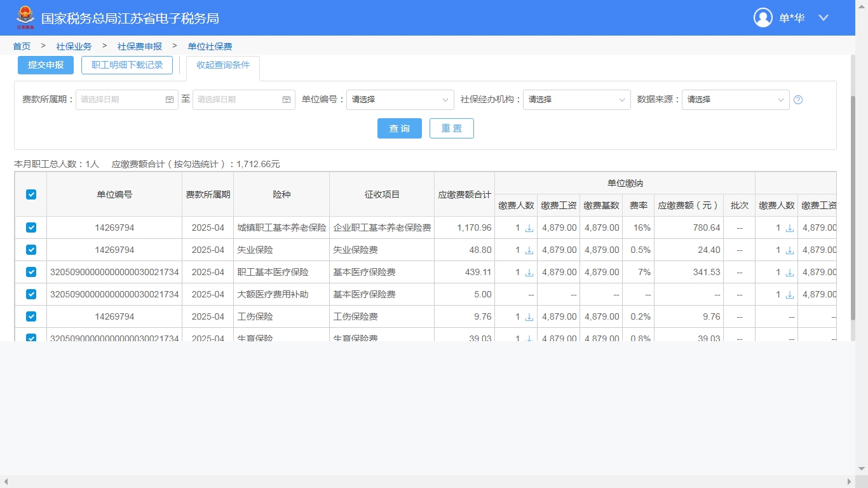The height and width of the screenshot is (488, 868).
Task: Download personal payer list in 职工基本医疗保险 row
Action: coord(790,273)
